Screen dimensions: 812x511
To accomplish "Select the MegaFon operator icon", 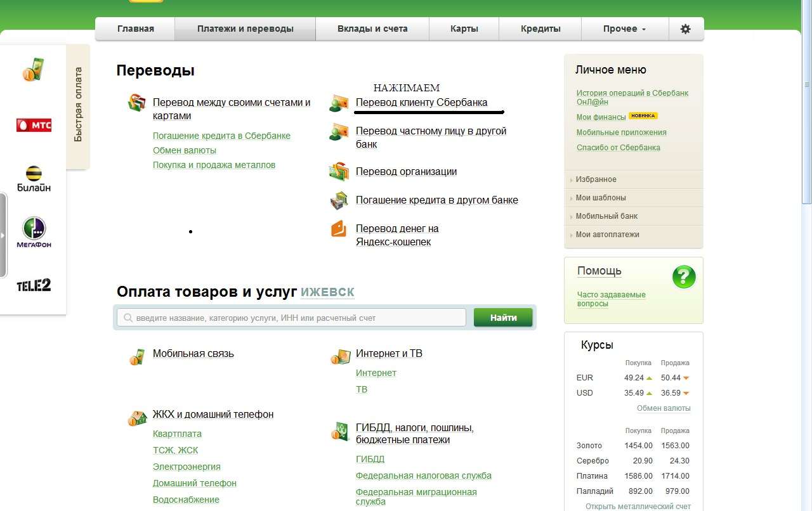I will [34, 232].
